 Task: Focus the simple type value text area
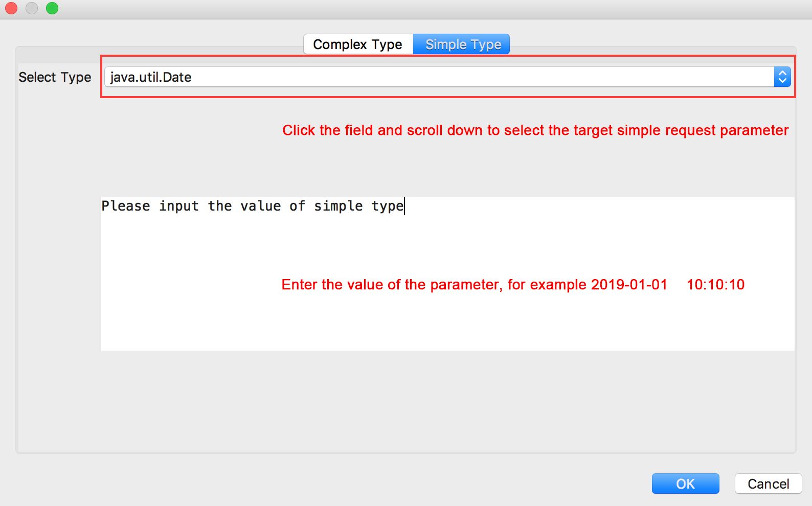(x=447, y=317)
